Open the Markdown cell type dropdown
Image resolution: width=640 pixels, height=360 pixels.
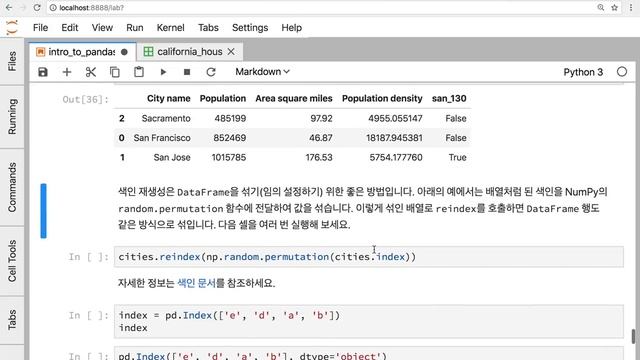pos(262,72)
